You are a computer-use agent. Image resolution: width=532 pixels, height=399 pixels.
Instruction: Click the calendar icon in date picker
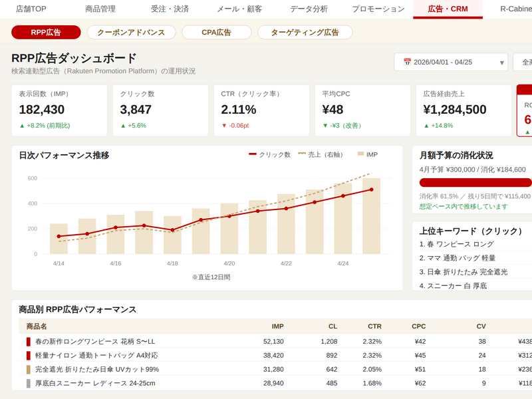pyautogui.click(x=407, y=62)
